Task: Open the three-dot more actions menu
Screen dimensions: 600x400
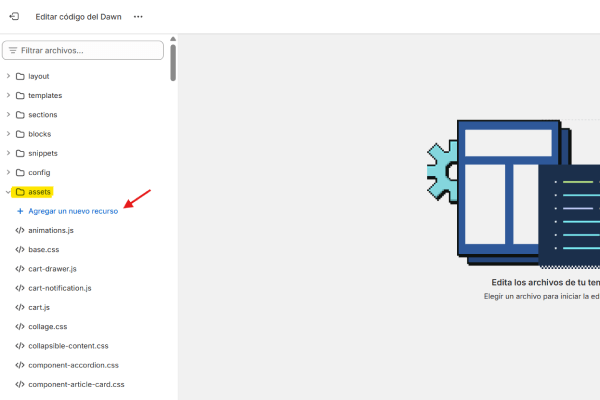Action: point(138,17)
